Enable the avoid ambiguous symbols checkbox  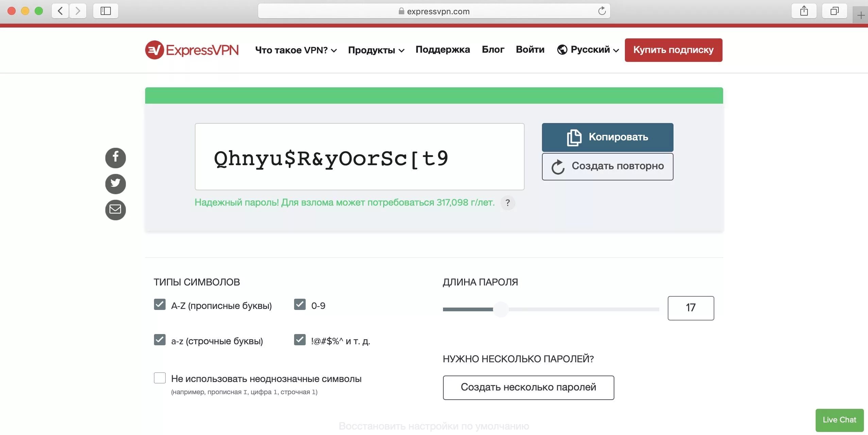tap(159, 377)
